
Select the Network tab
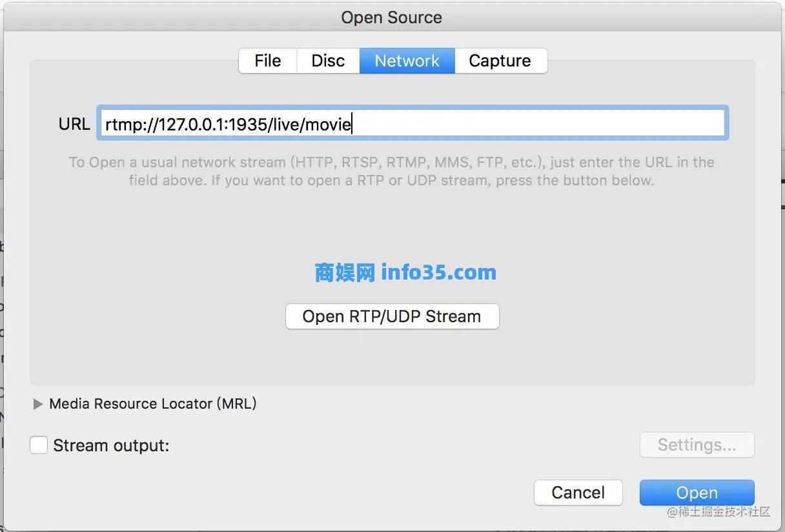click(407, 61)
